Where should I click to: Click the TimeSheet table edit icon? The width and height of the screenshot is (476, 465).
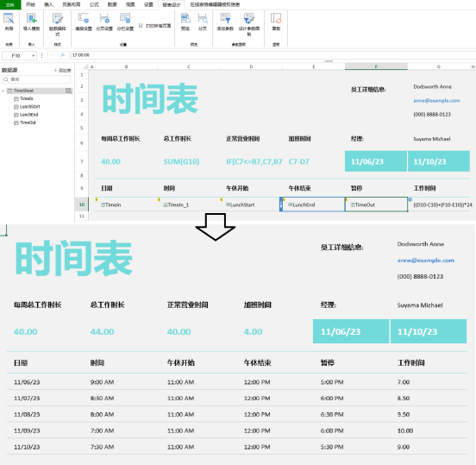click(x=68, y=91)
